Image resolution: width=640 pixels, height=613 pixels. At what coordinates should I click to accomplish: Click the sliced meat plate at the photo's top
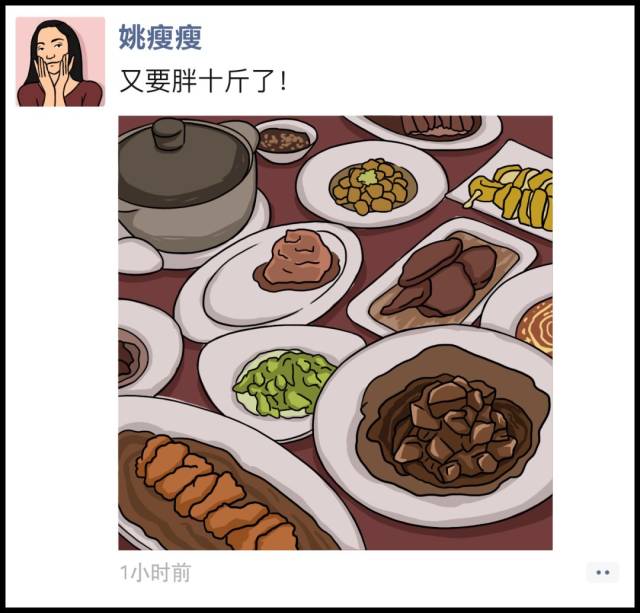pyautogui.click(x=424, y=127)
